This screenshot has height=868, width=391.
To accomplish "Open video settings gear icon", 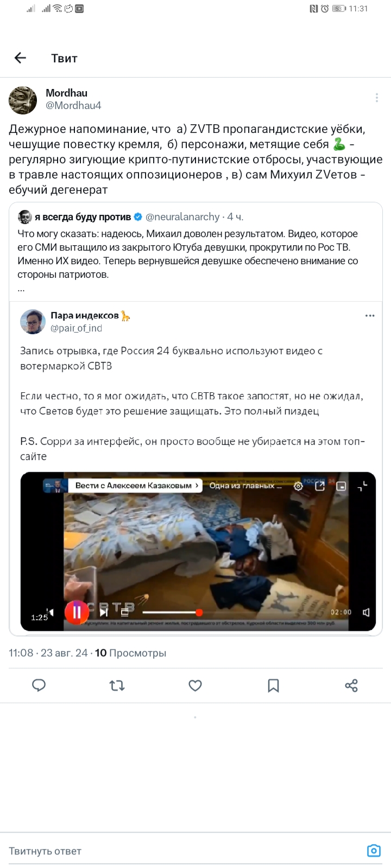I will (x=298, y=486).
